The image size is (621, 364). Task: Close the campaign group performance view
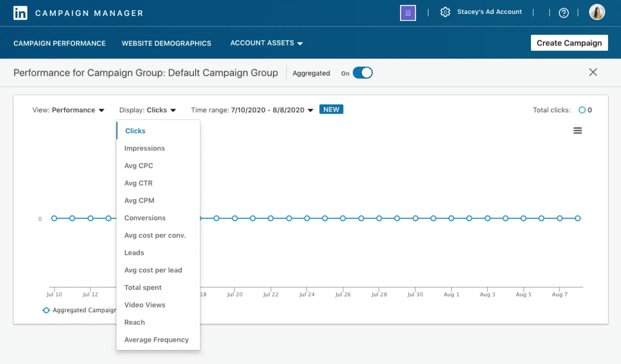593,72
